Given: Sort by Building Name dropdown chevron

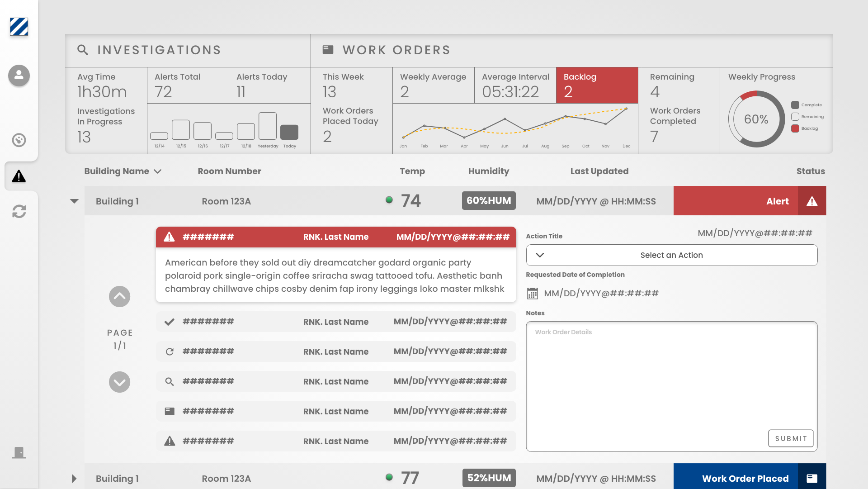Looking at the screenshot, I should [157, 171].
